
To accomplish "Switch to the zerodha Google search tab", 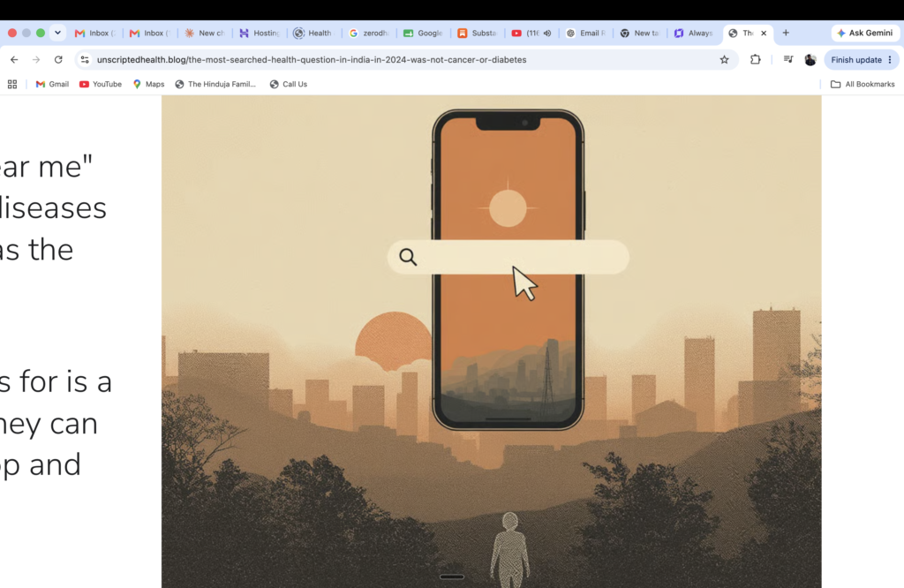I will point(370,34).
